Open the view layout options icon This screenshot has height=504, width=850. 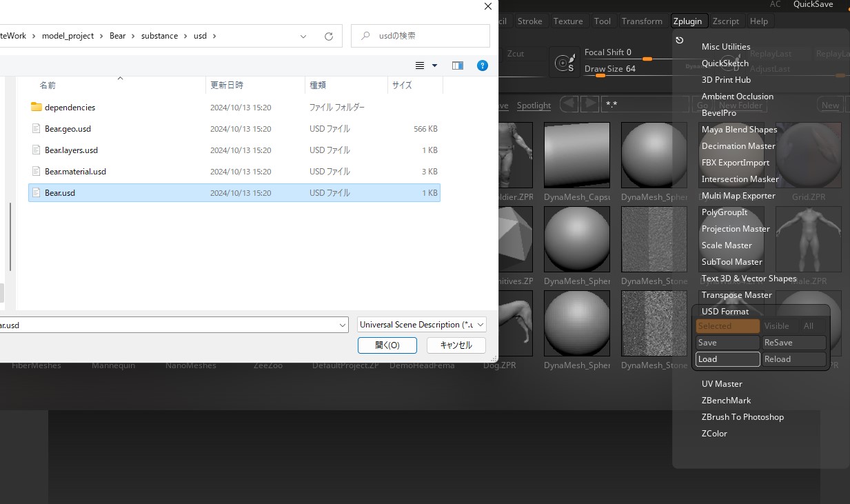point(420,65)
